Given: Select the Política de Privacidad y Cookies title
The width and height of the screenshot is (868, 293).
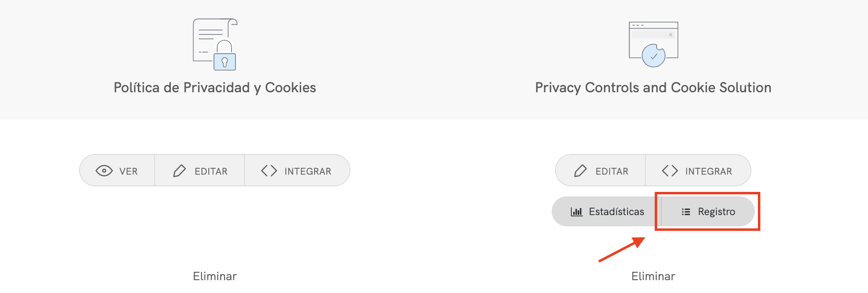Looking at the screenshot, I should 215,88.
